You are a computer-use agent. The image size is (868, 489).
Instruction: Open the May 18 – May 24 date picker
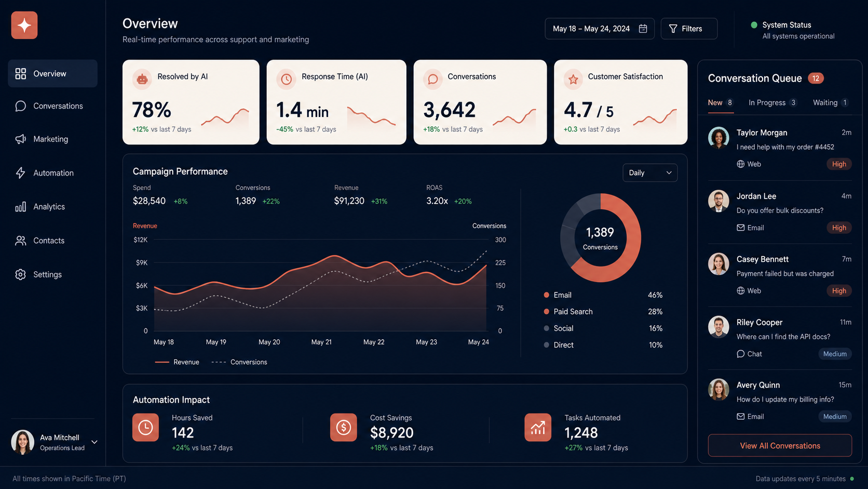(x=600, y=29)
